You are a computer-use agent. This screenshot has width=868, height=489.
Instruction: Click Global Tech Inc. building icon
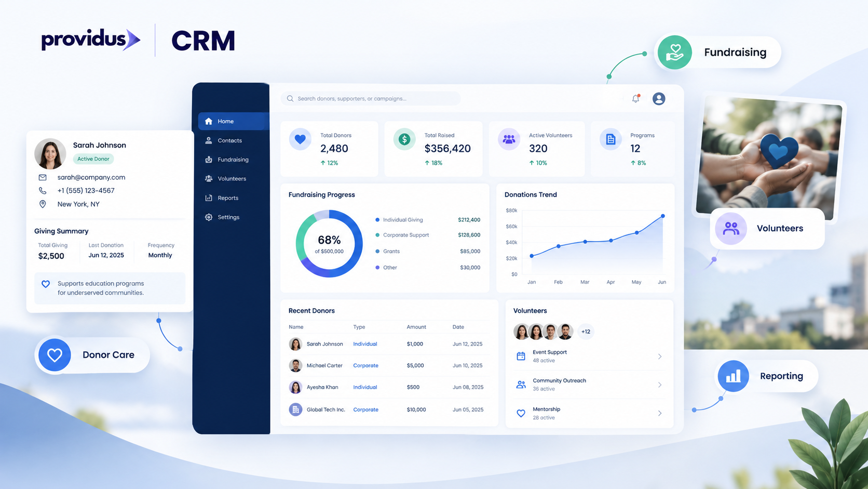295,409
